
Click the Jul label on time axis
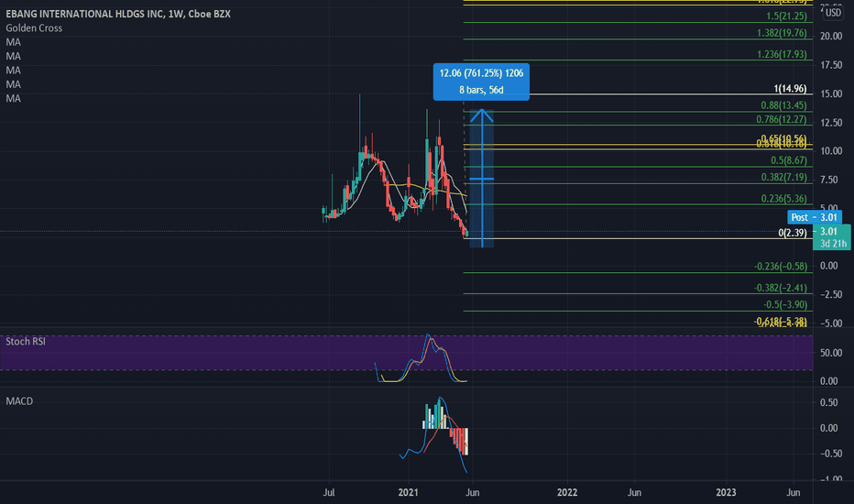(328, 492)
